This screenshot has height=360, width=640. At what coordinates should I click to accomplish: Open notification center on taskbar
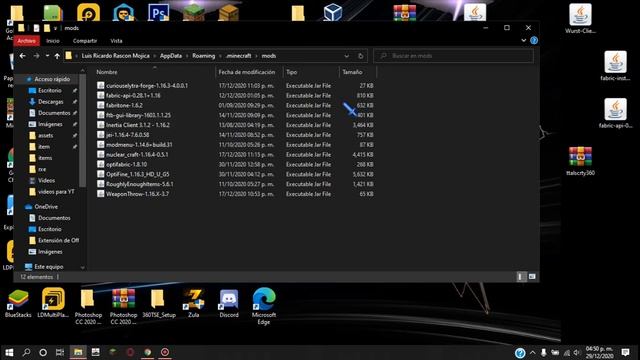click(x=625, y=352)
